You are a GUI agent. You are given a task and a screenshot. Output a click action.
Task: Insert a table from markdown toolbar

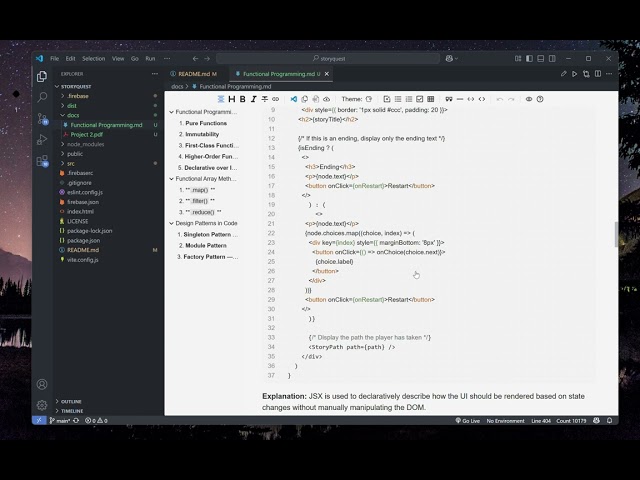(x=431, y=99)
